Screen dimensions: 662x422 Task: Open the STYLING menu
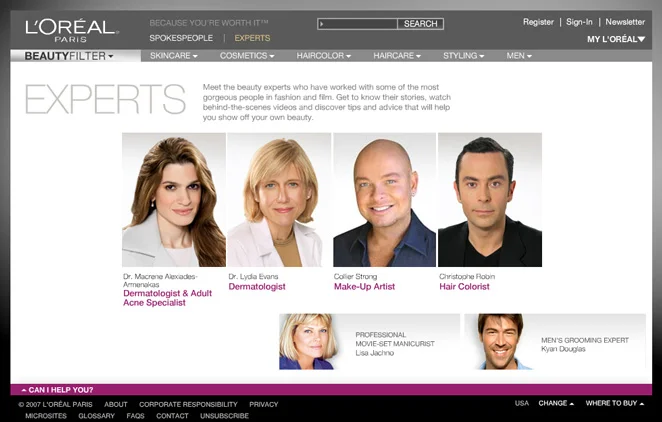pos(464,56)
